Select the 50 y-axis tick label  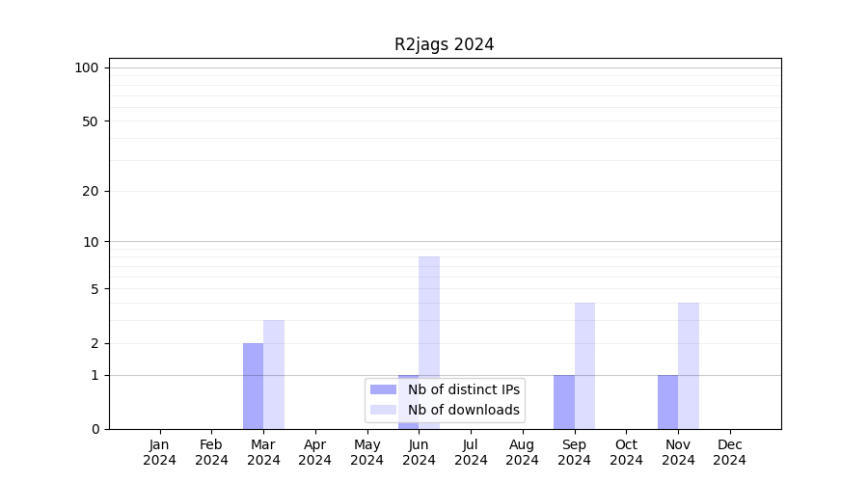coord(91,121)
